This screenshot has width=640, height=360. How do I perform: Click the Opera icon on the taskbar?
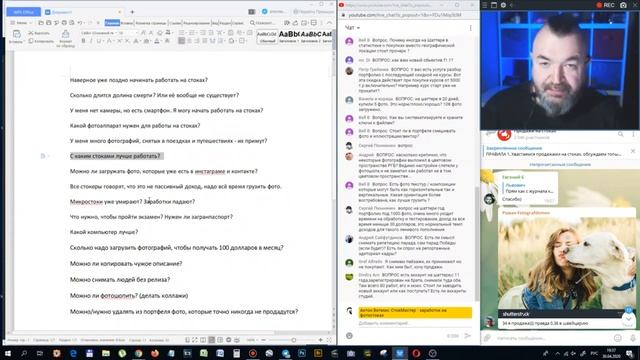[416, 353]
